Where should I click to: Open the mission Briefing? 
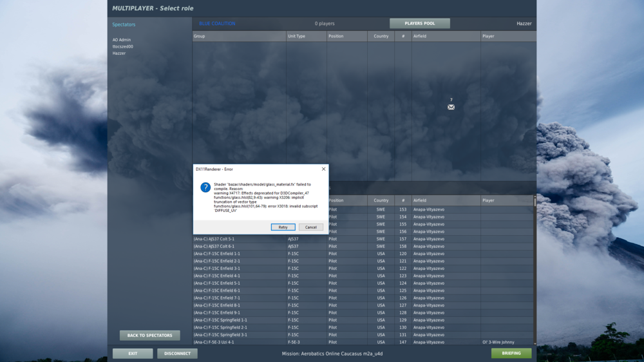(511, 353)
